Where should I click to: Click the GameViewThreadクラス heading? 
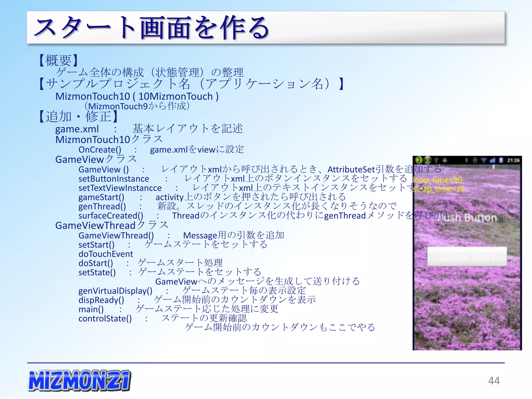point(112,225)
